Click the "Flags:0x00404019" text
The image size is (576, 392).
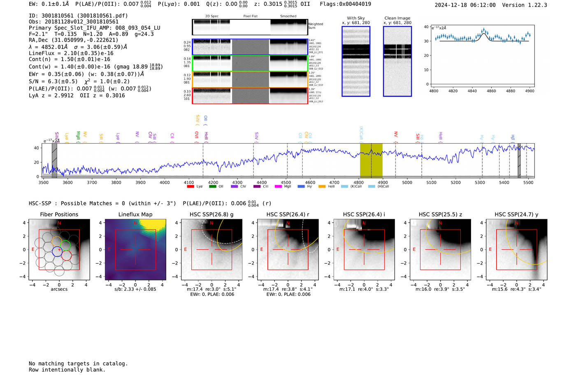tap(345, 4)
